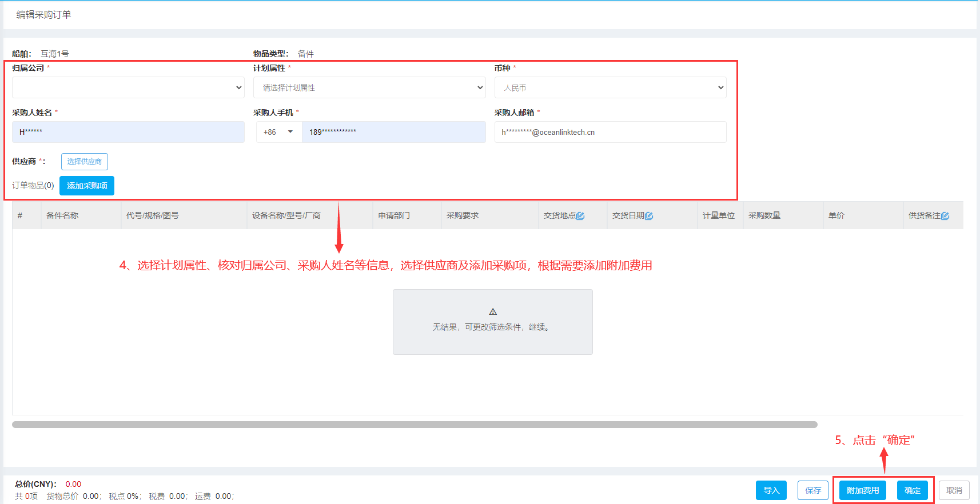Viewport: 980px width, 504px height.
Task: Click the 编辑采购订单 page title
Action: click(43, 15)
